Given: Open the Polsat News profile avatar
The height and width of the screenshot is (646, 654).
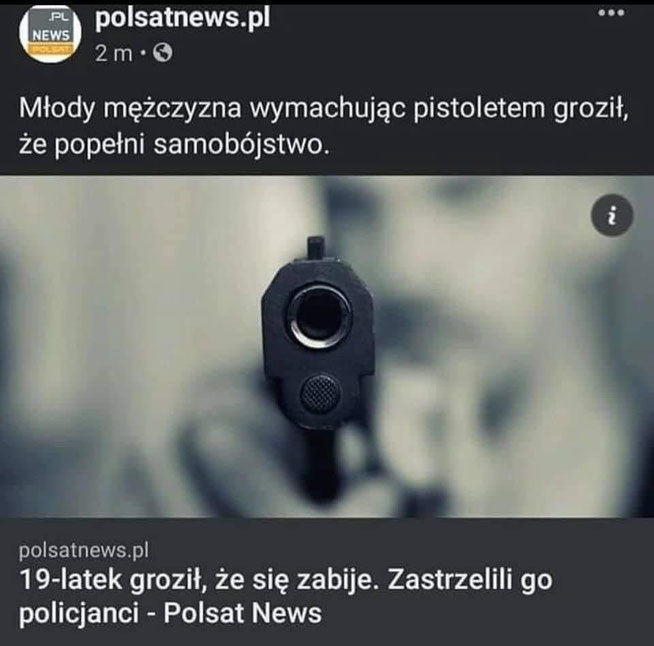Looking at the screenshot, I should [50, 34].
